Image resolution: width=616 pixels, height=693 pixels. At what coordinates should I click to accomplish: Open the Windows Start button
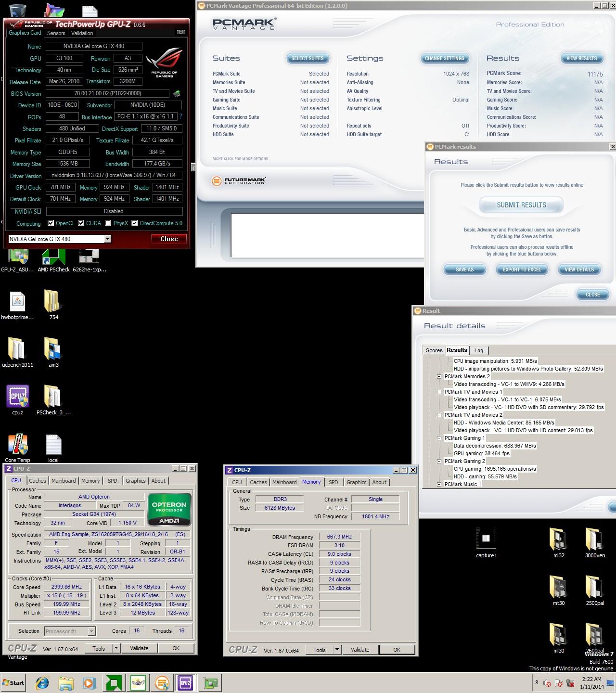point(13,682)
